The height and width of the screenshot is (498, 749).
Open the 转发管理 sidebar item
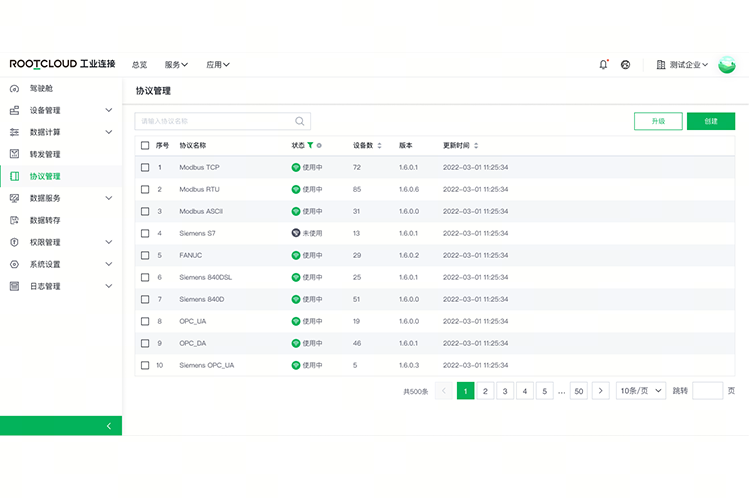(45, 154)
